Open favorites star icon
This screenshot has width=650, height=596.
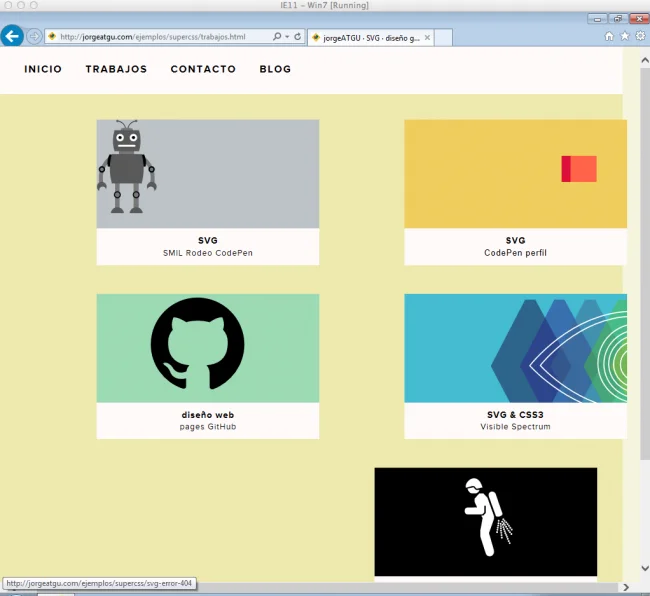point(625,36)
